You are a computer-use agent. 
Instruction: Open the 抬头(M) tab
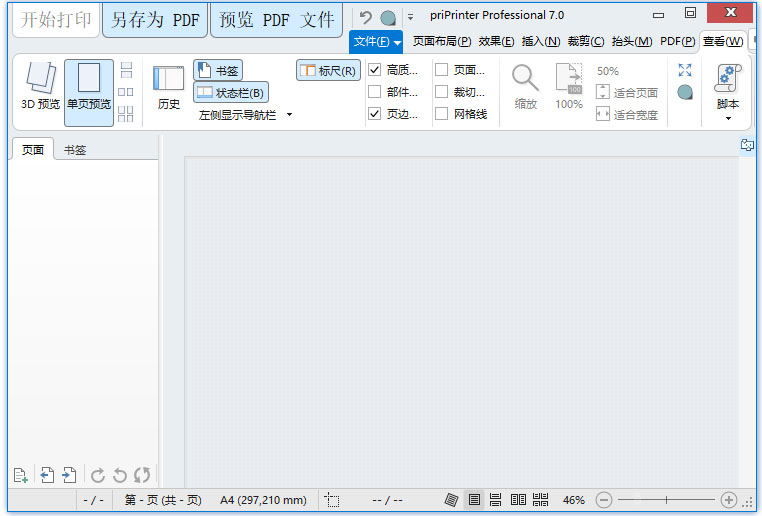(632, 42)
